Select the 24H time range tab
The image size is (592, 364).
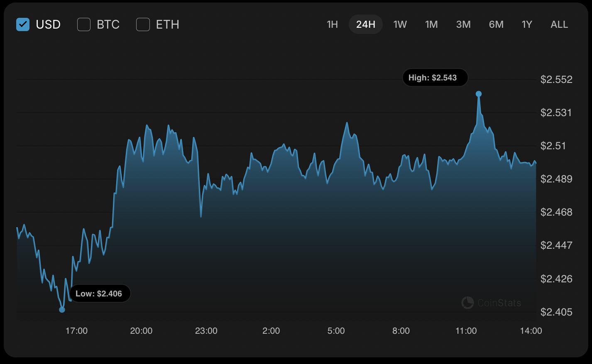(x=365, y=24)
